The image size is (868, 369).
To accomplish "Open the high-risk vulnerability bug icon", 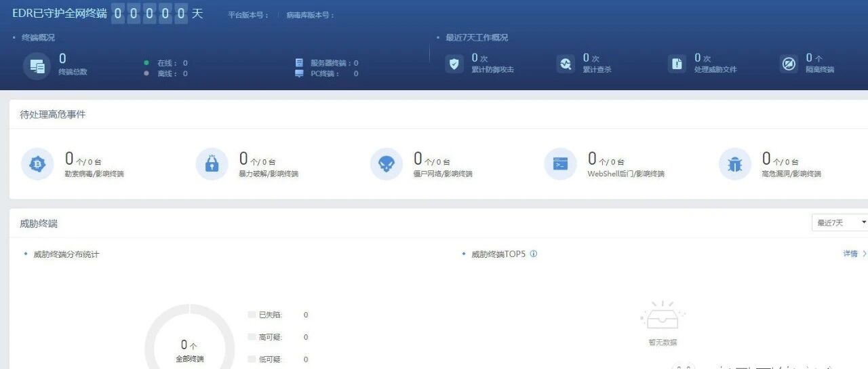I will (x=735, y=164).
